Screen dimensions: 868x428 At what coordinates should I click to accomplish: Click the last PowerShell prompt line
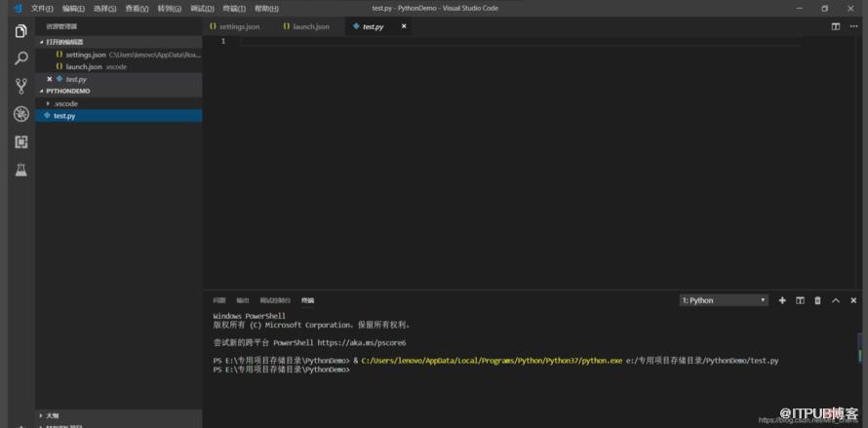(x=282, y=370)
